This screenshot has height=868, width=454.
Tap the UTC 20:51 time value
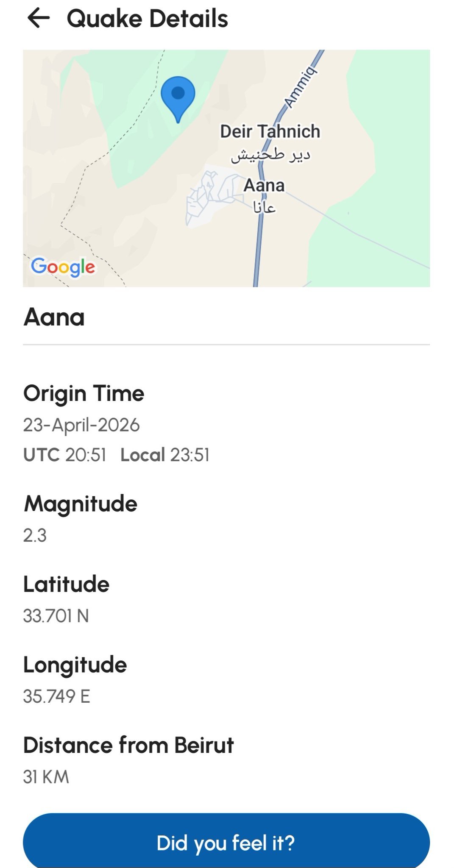[64, 455]
